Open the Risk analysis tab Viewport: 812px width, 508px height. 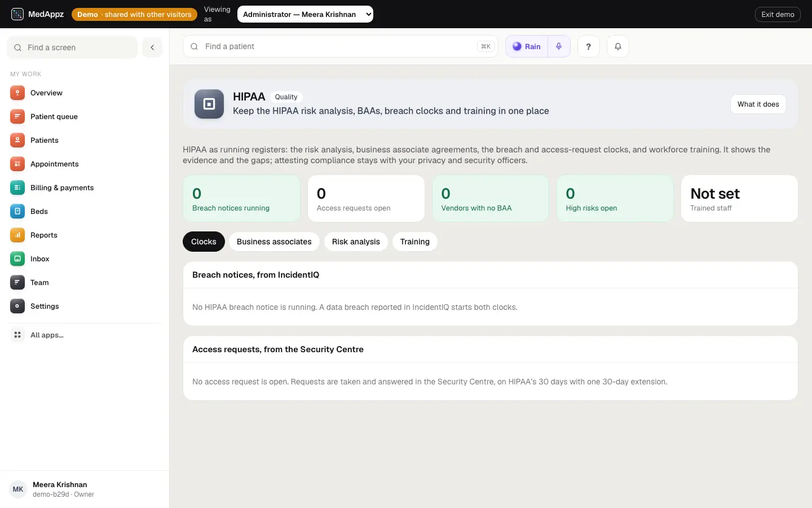click(356, 242)
